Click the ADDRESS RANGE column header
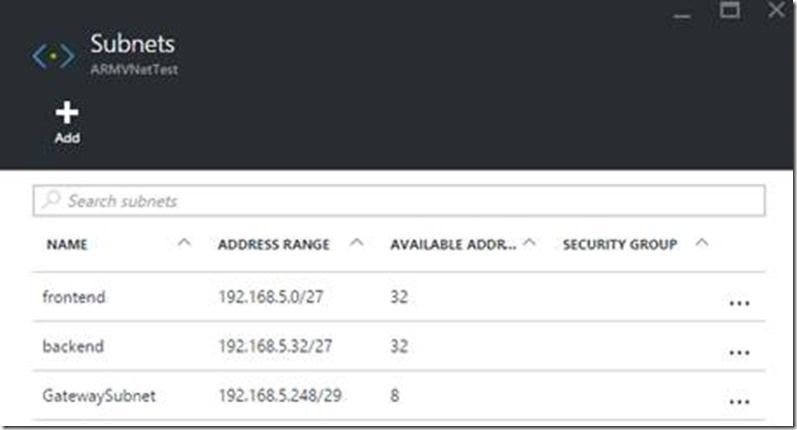Image resolution: width=797 pixels, height=430 pixels. click(x=273, y=244)
